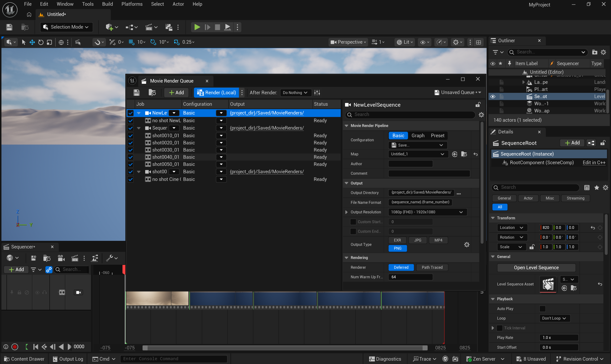Toggle lock on NewLevelSequence job details
The height and width of the screenshot is (364, 611).
point(478,105)
